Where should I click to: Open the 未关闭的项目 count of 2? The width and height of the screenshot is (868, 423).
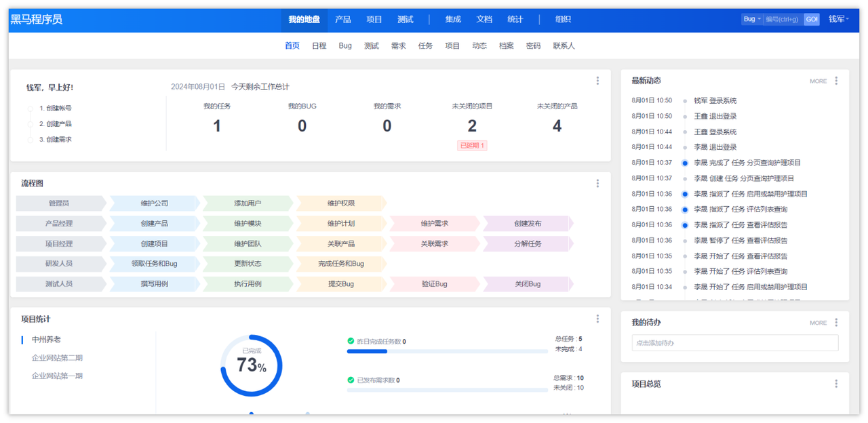[x=472, y=126]
